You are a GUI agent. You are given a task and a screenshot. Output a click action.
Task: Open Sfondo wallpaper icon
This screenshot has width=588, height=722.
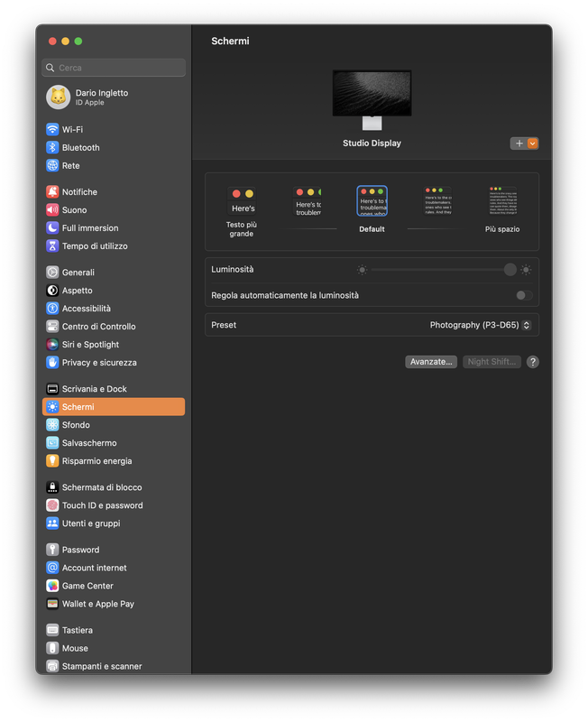point(52,424)
